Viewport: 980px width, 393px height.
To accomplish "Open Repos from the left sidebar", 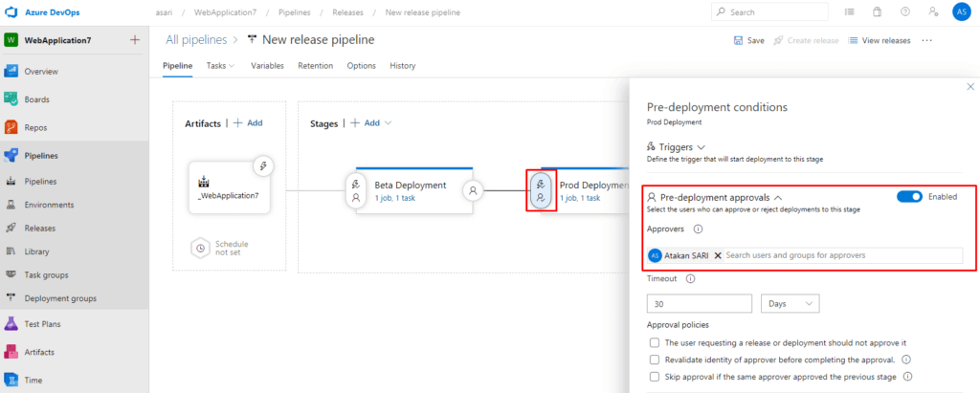I will [x=35, y=127].
